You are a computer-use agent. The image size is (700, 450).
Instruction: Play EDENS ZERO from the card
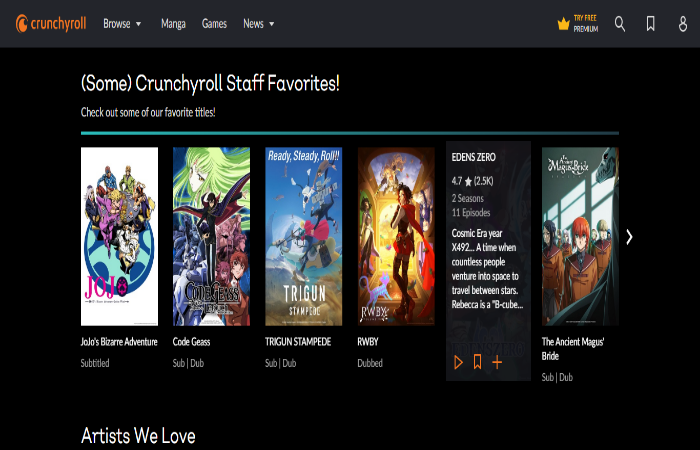458,362
